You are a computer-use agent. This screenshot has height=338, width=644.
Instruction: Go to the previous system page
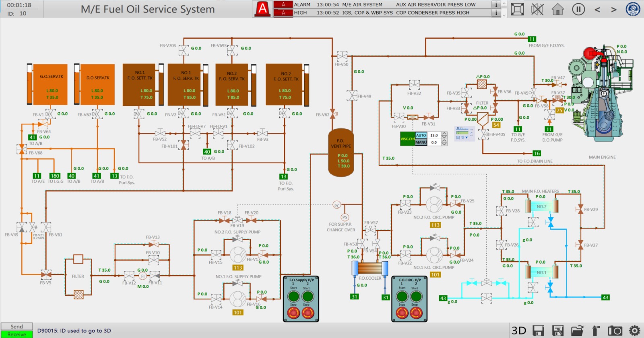[597, 9]
